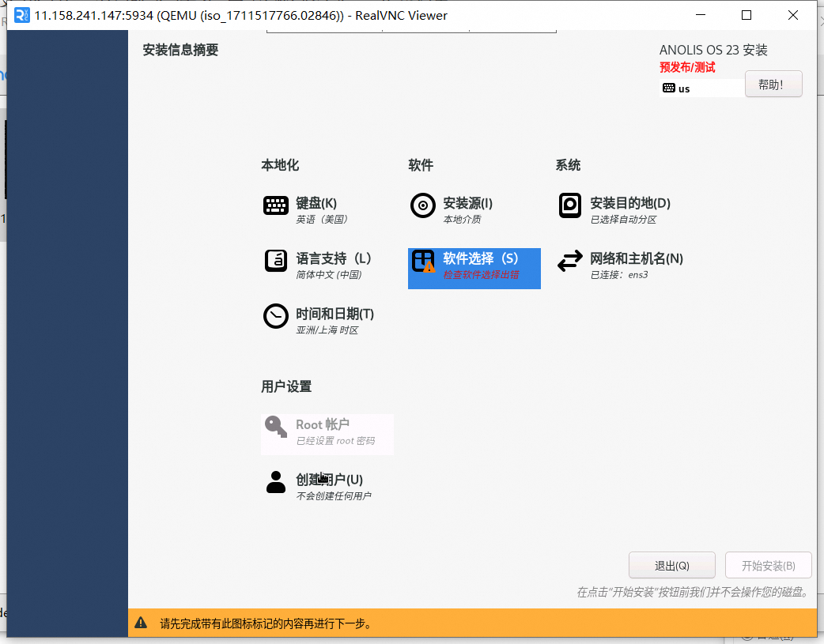Select the Installation Source (安装源) disc icon

[x=423, y=205]
